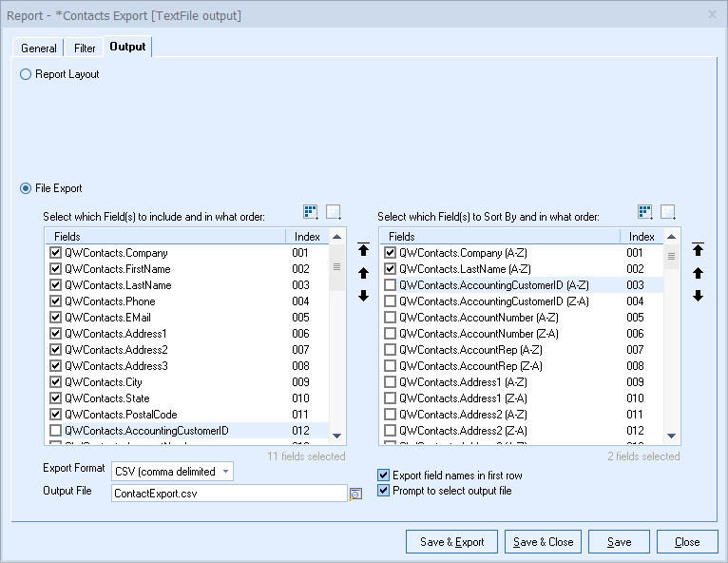
Task: Click into the Output File text field
Action: tap(228, 494)
